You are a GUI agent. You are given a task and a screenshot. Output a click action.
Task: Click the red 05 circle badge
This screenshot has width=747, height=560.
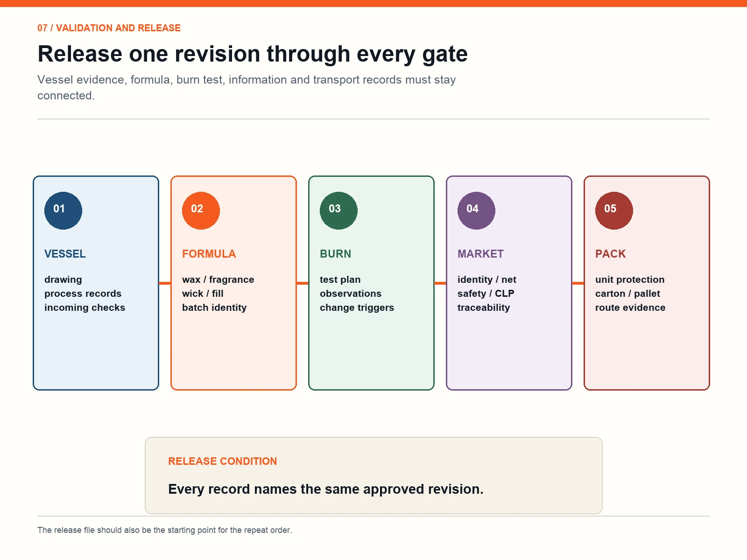(x=614, y=210)
